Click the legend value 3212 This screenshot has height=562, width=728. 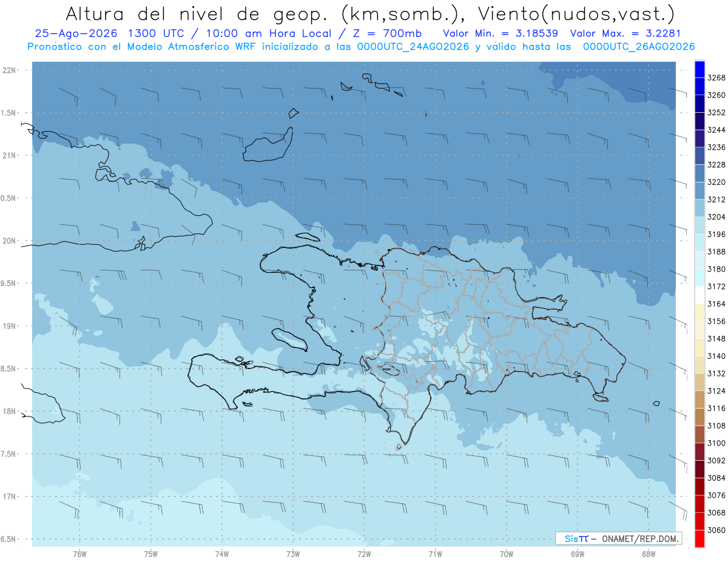point(716,199)
